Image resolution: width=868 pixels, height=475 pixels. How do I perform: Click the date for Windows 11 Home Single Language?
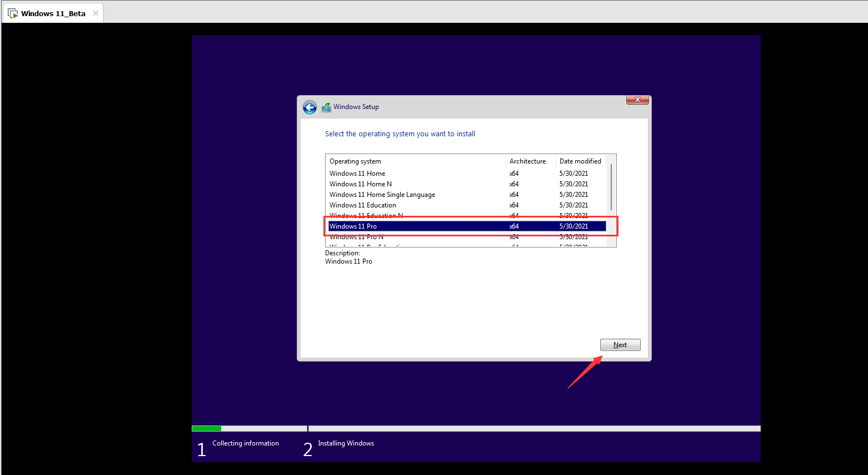[x=573, y=195]
